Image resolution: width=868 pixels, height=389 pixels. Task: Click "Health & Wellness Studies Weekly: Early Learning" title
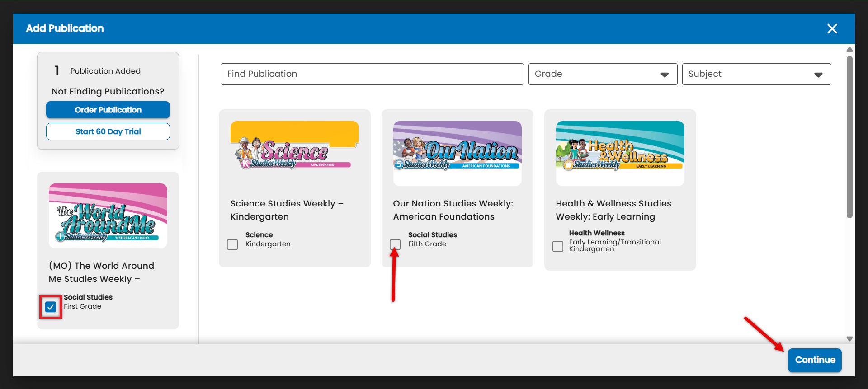[x=613, y=210]
